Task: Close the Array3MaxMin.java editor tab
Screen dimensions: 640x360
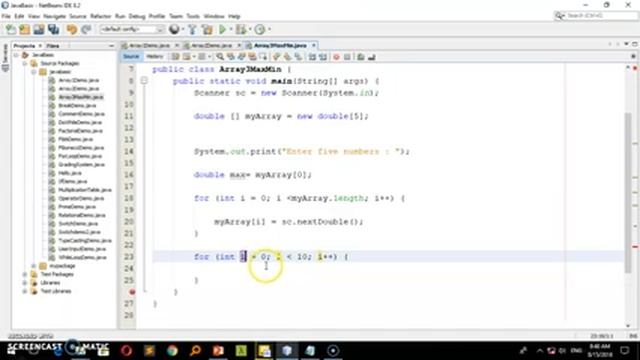Action: pyautogui.click(x=314, y=45)
